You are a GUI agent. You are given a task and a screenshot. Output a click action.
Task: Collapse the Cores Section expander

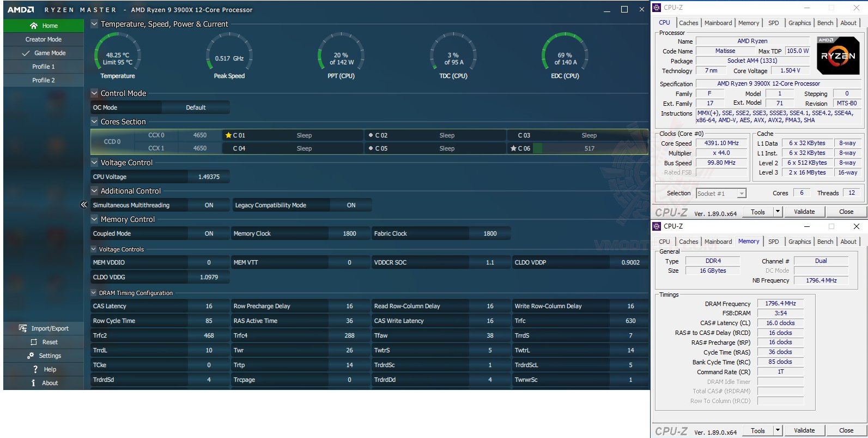pos(94,122)
